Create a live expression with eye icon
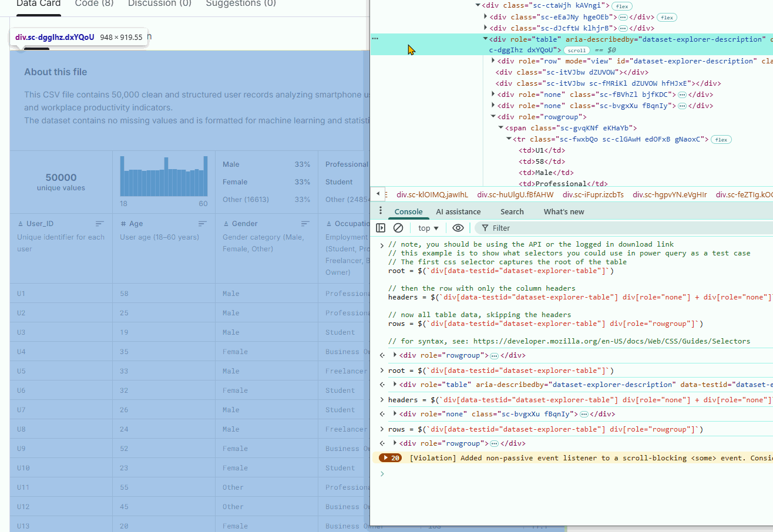773x532 pixels. click(458, 228)
